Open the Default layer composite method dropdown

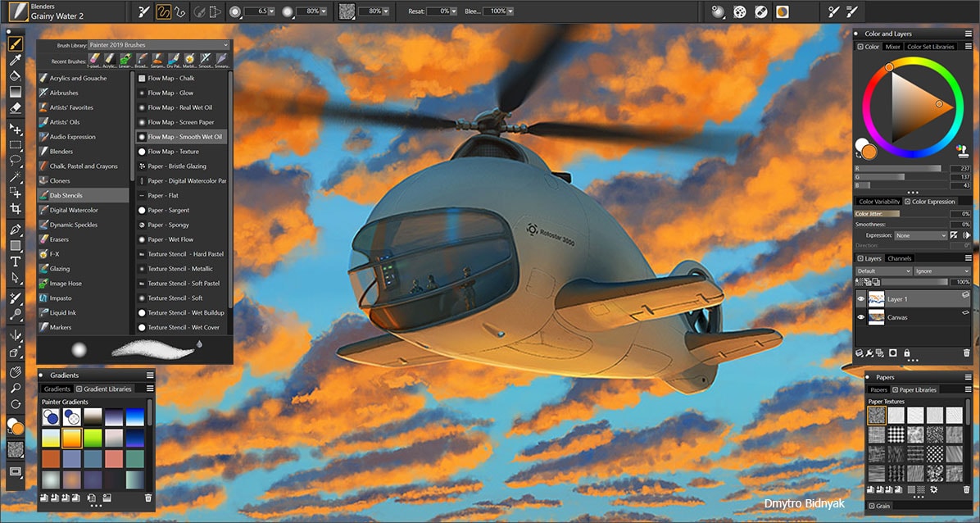pos(883,271)
